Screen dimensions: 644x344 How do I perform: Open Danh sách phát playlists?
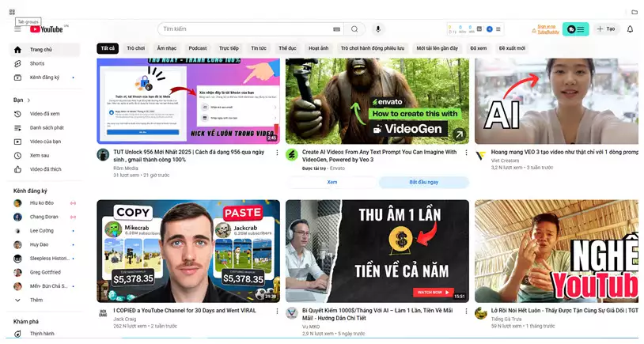45,127
